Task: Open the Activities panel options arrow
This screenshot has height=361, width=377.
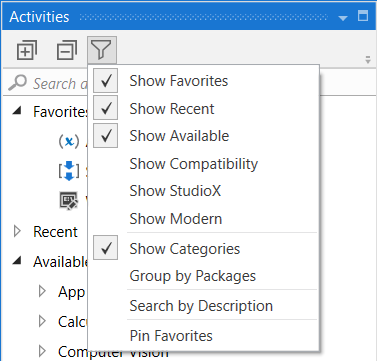Action: 343,18
